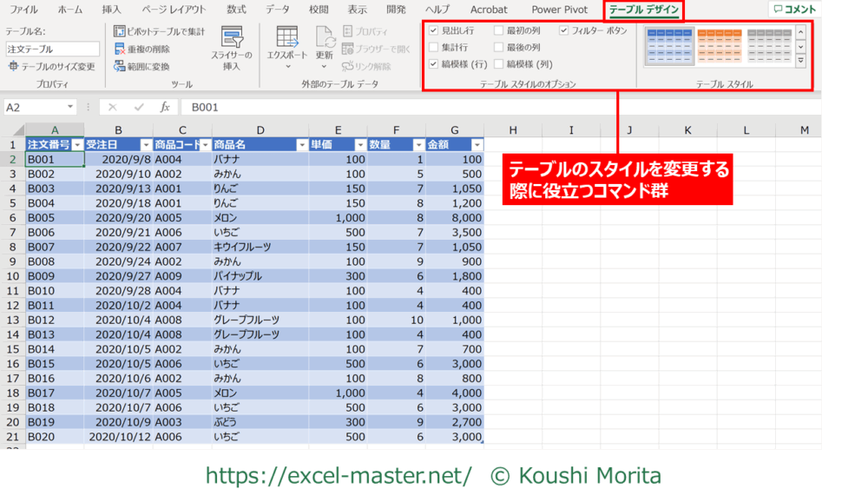Viewport: 868px width, 489px height.
Task: Click the 範囲に変換 icon
Action: coord(120,66)
